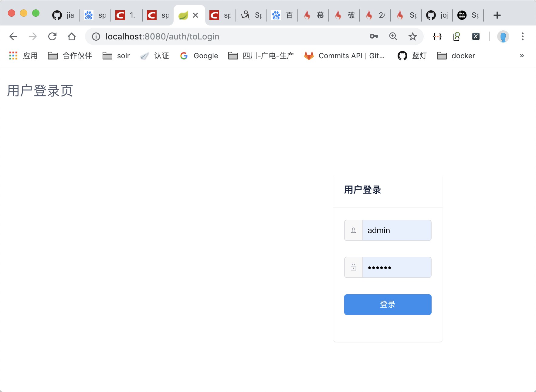Open the JSON formatter extension icon
The width and height of the screenshot is (536, 392).
tap(436, 36)
